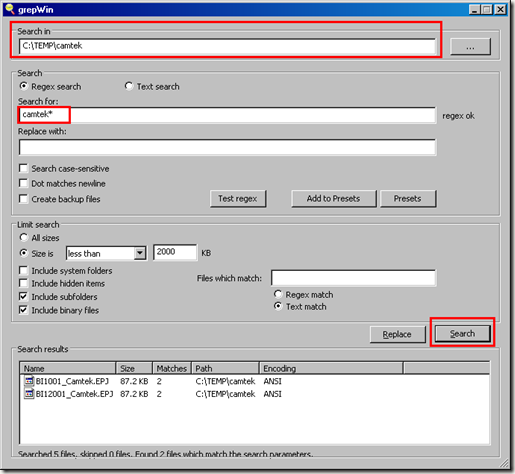
Task: Open the 'less than' size dropdown
Action: (x=140, y=253)
